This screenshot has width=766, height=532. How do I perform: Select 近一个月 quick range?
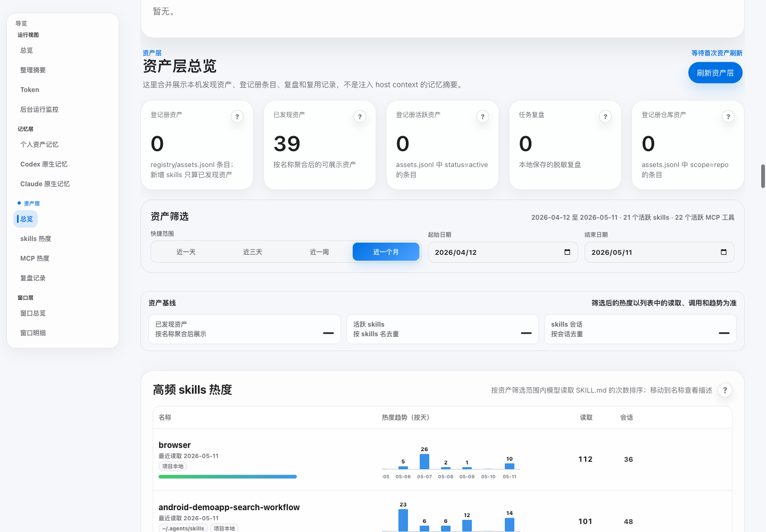(386, 252)
